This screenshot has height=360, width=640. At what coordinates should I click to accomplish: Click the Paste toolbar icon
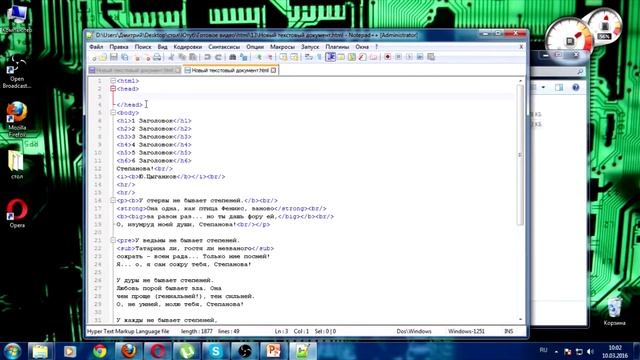click(193, 58)
